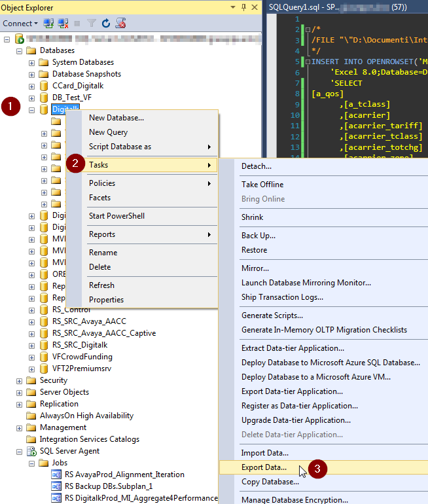428x504 pixels.
Task: Click the Filter funnel icon
Action: pos(92,23)
